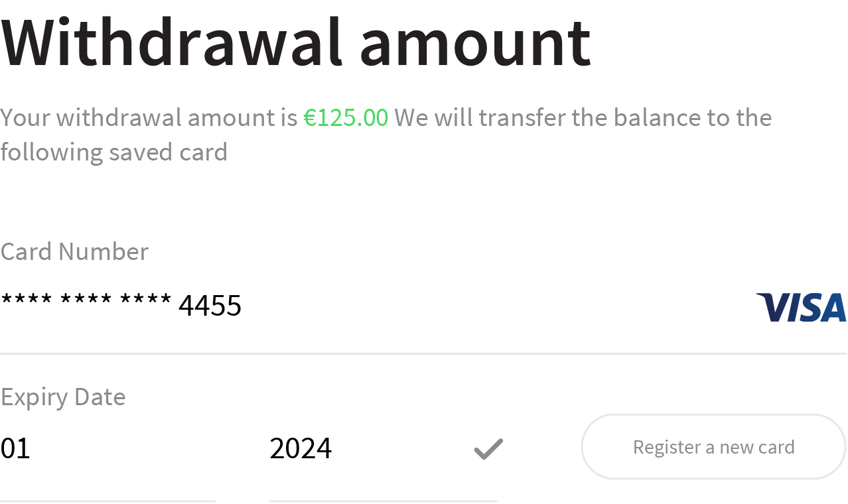This screenshot has width=848, height=504.
Task: Click the green €125.00 amount
Action: coord(346,117)
